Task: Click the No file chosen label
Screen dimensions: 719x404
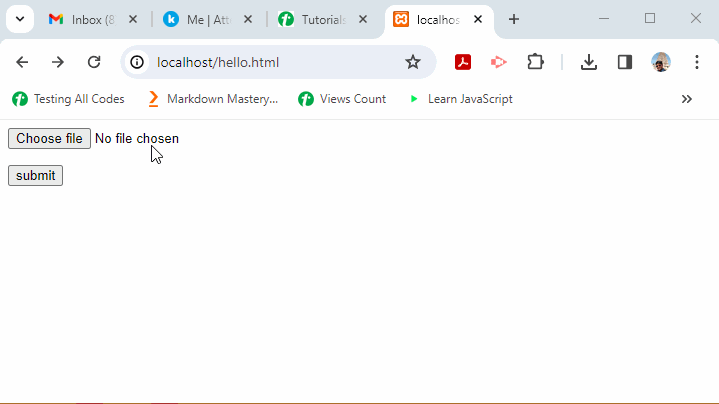Action: 137,138
